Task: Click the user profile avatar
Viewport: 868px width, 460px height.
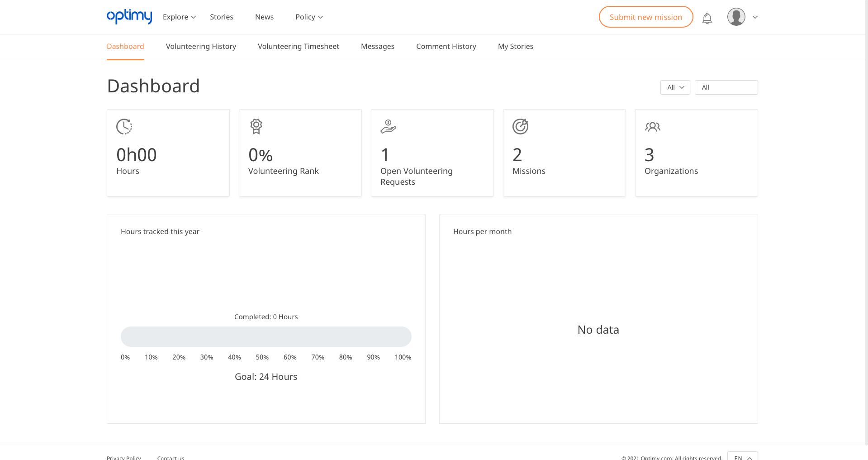Action: coord(736,17)
